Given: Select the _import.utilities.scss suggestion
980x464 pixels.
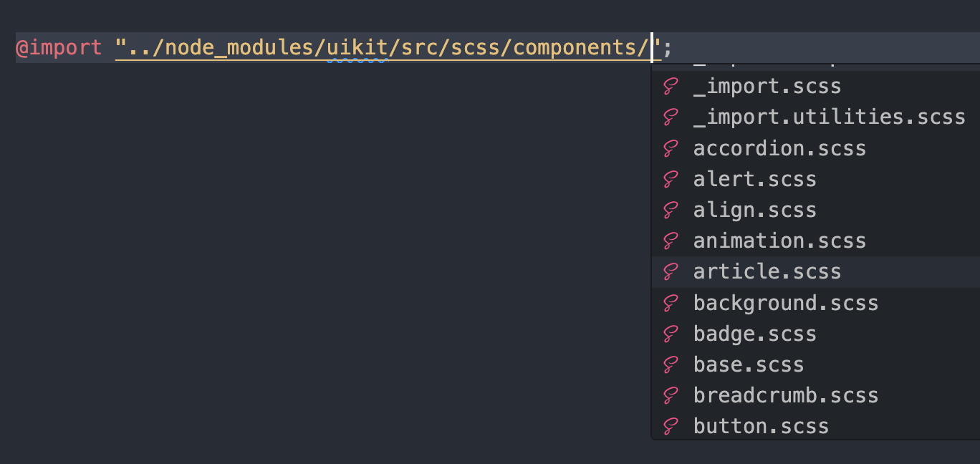Looking at the screenshot, I should [x=829, y=117].
